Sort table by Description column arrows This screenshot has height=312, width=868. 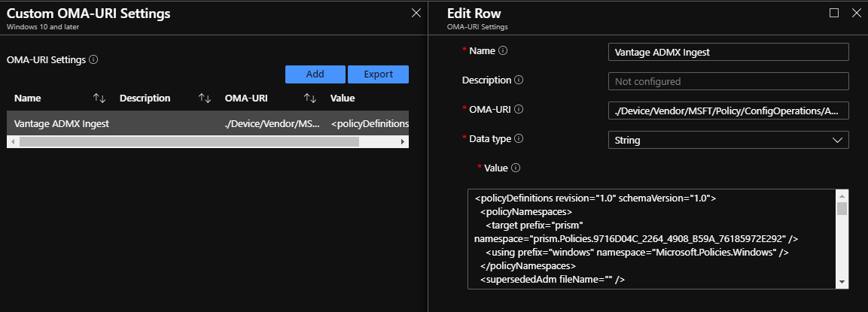click(x=204, y=98)
